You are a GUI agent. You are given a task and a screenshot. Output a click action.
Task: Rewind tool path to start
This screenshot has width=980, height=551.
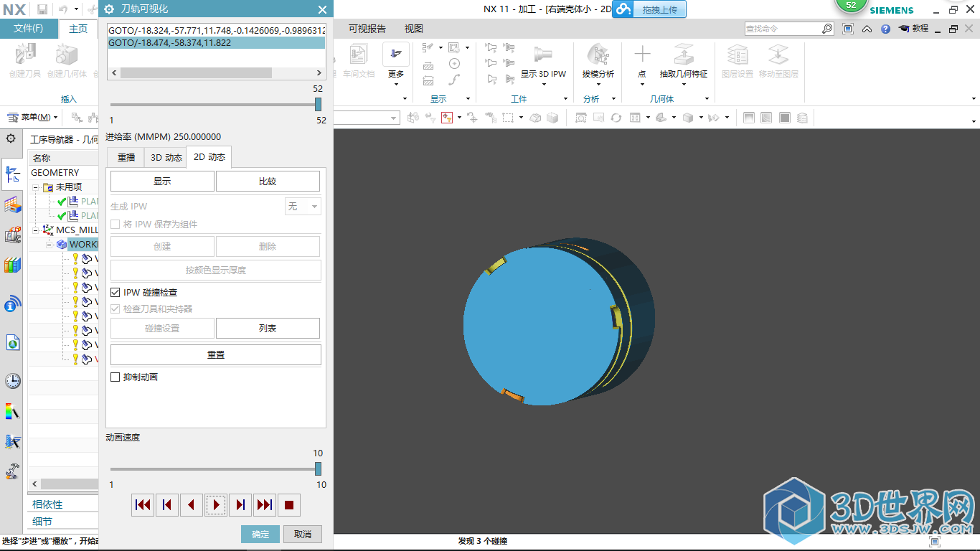[x=143, y=505]
